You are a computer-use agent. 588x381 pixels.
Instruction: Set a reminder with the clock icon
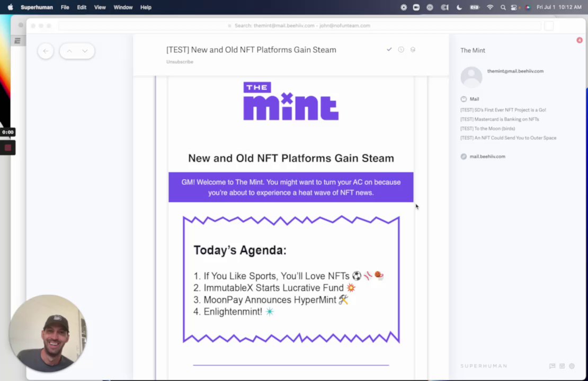(x=401, y=49)
